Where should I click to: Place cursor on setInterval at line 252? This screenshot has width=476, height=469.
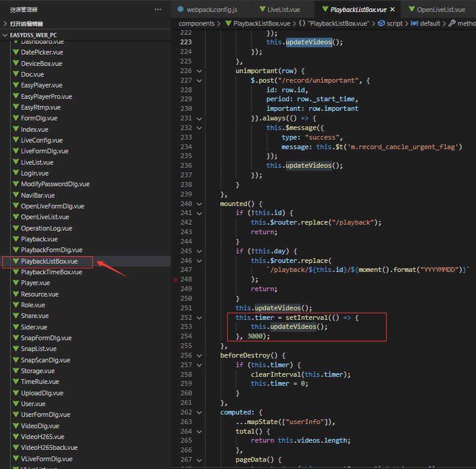(306, 317)
